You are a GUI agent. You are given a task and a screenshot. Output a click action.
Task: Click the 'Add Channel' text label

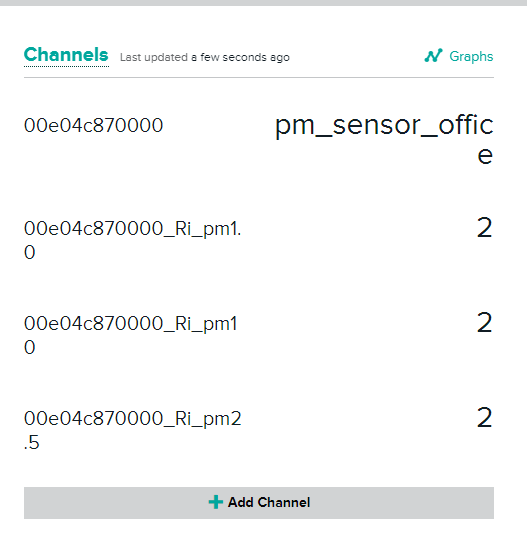[x=269, y=502]
